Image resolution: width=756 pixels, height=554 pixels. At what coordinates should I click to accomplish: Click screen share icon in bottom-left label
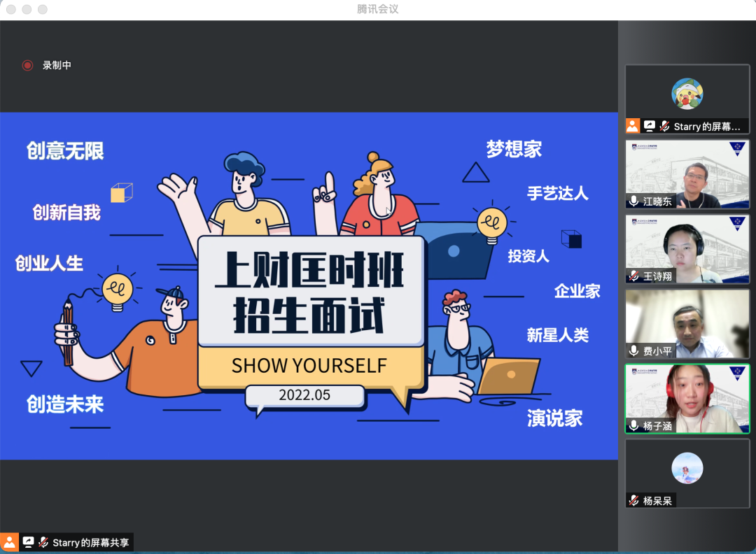click(x=28, y=542)
